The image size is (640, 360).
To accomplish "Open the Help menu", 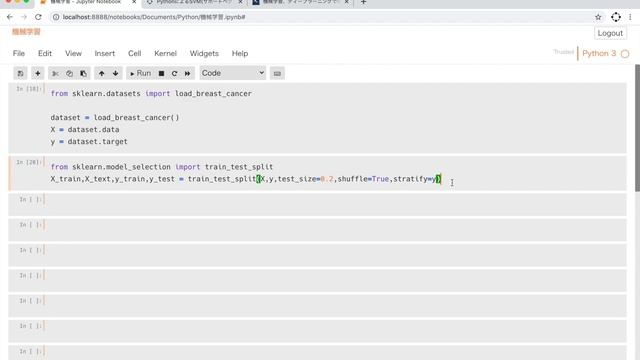I will [x=240, y=53].
